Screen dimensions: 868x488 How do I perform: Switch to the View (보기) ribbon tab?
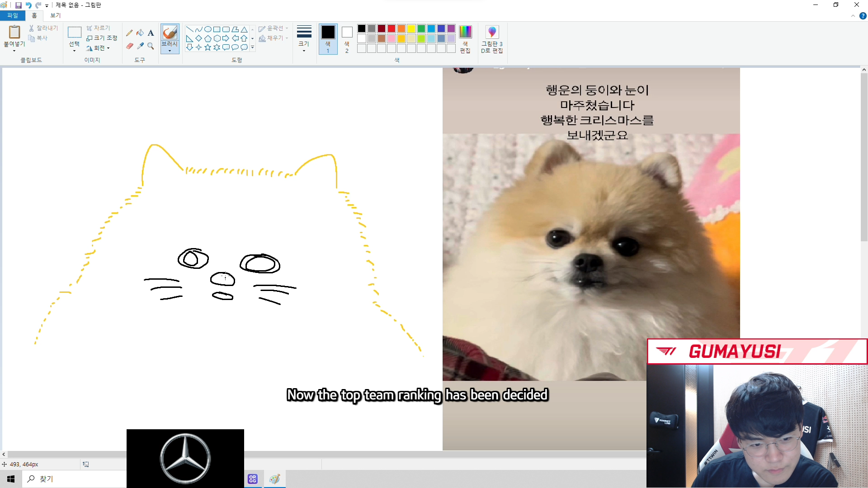pyautogui.click(x=55, y=15)
